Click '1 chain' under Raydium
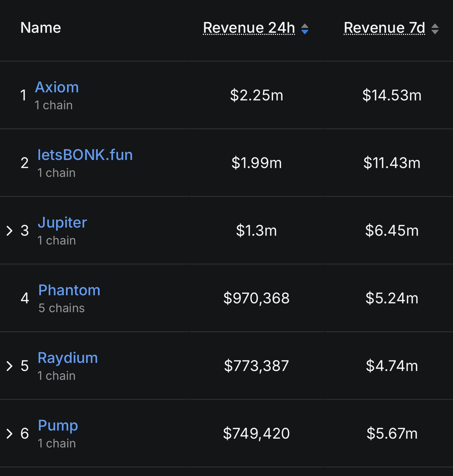Image resolution: width=453 pixels, height=476 pixels. click(56, 376)
